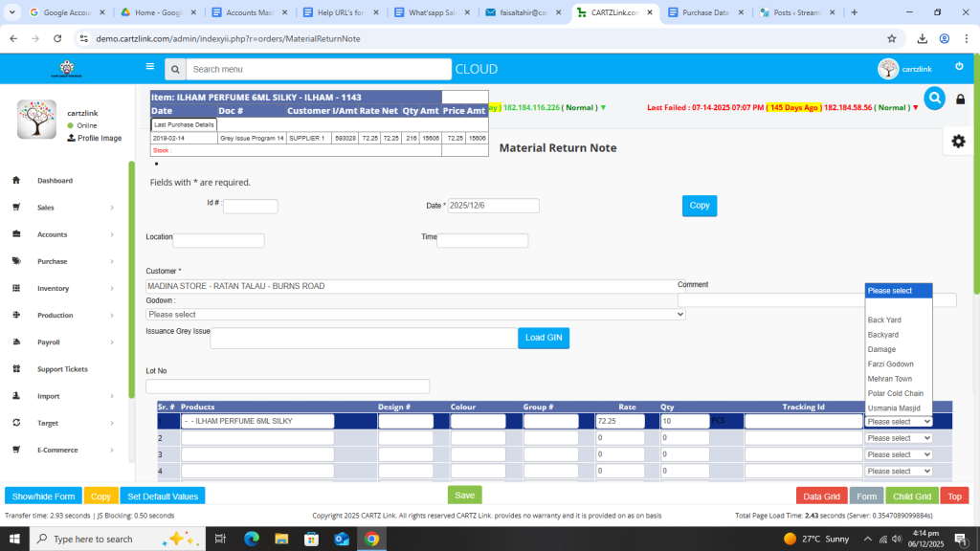Open the Godown dropdown list
Screen dimensions: 980x551
point(415,314)
